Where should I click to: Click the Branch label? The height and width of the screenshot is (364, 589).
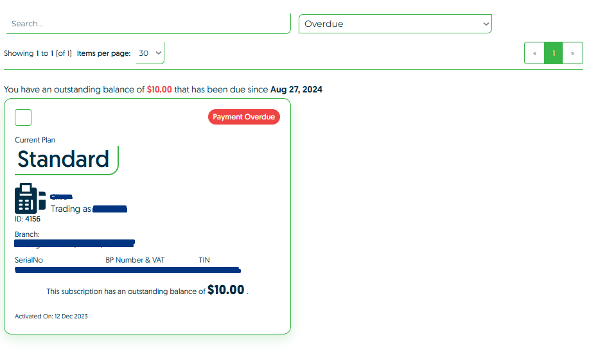(x=27, y=234)
